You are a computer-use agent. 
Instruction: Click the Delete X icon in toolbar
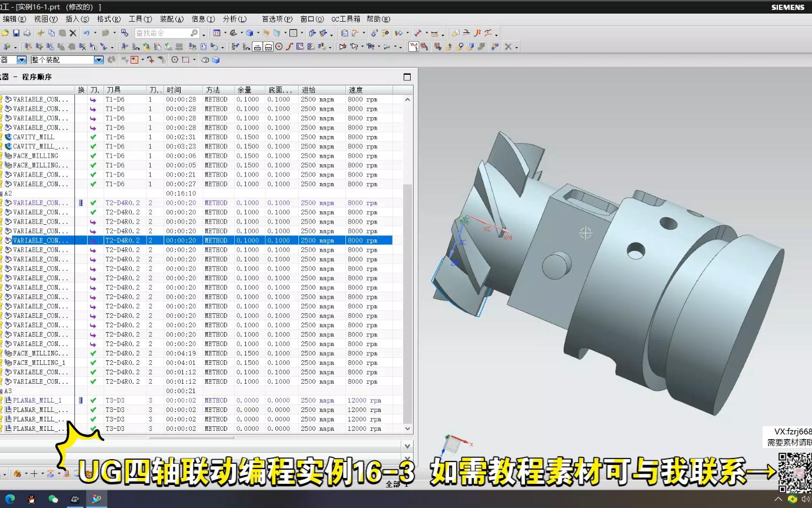click(73, 33)
